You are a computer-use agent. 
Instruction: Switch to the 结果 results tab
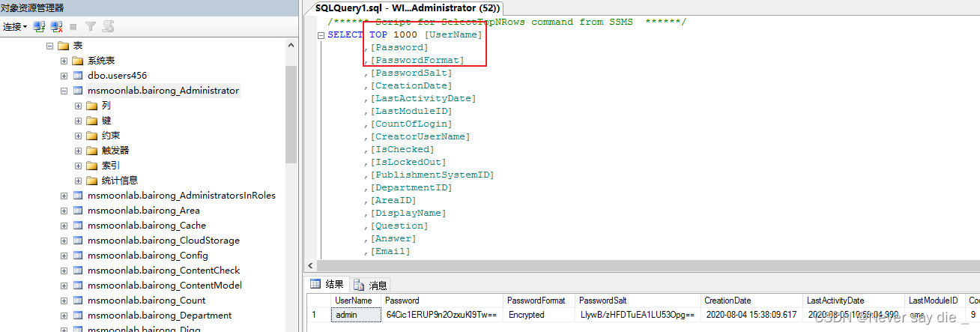327,285
